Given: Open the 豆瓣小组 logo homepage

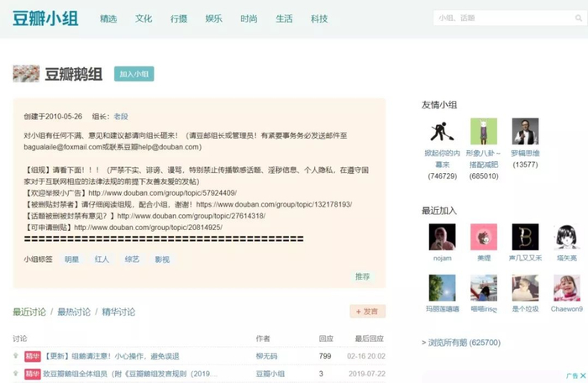Looking at the screenshot, I should tap(45, 18).
